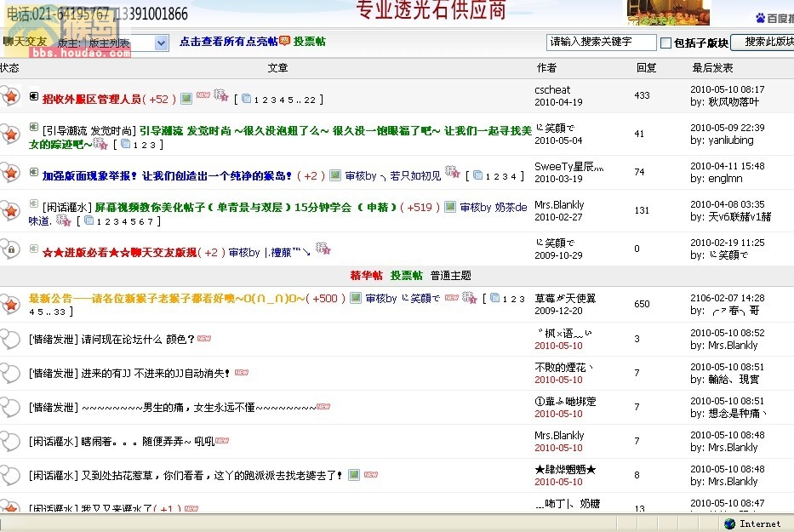Click the speech-bubble icon beside 又到处拈花惹草 thread

coord(9,475)
